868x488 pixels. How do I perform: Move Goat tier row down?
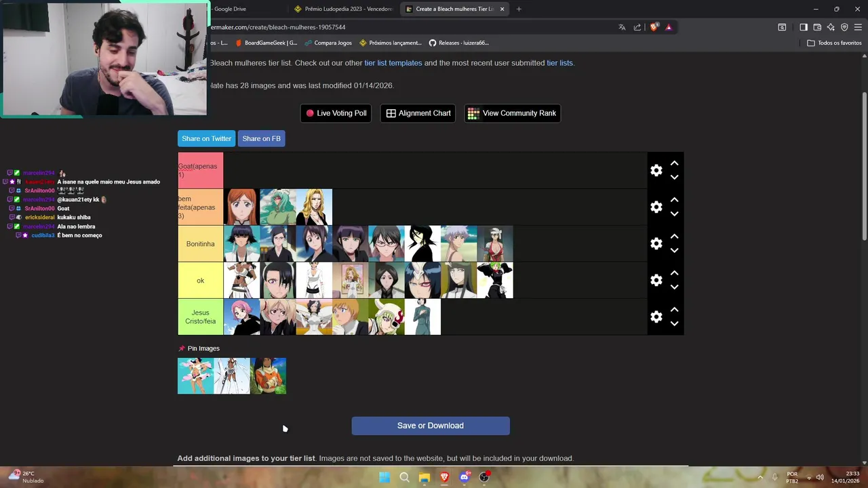(674, 178)
